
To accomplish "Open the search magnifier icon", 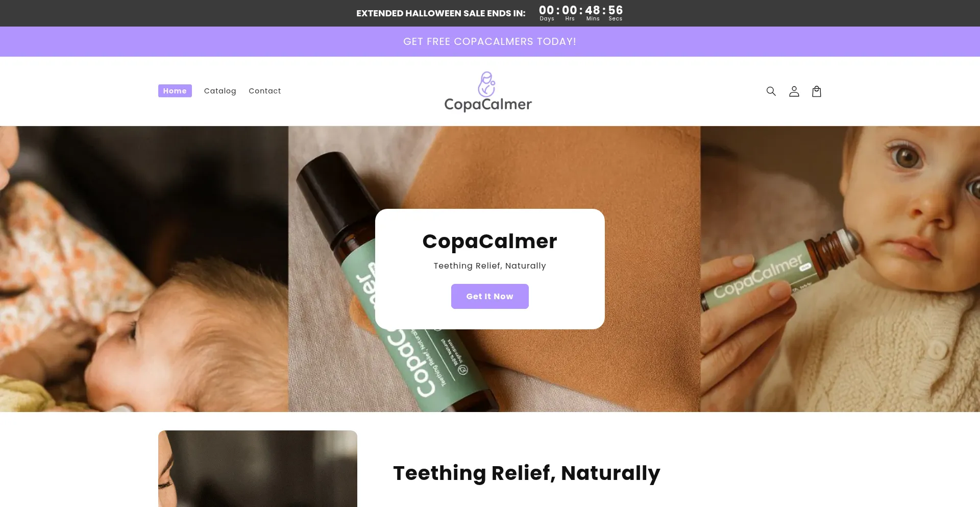I will point(771,91).
